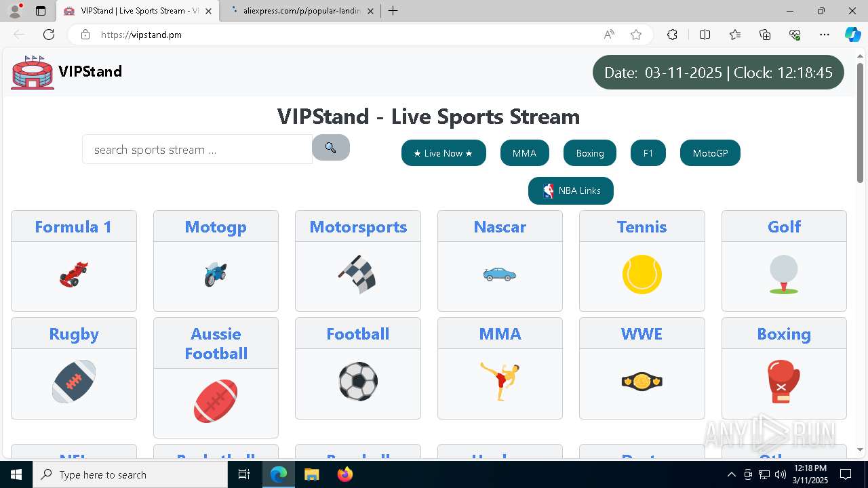Open Browser essentials heart icon
The width and height of the screenshot is (868, 488).
pyautogui.click(x=795, y=35)
